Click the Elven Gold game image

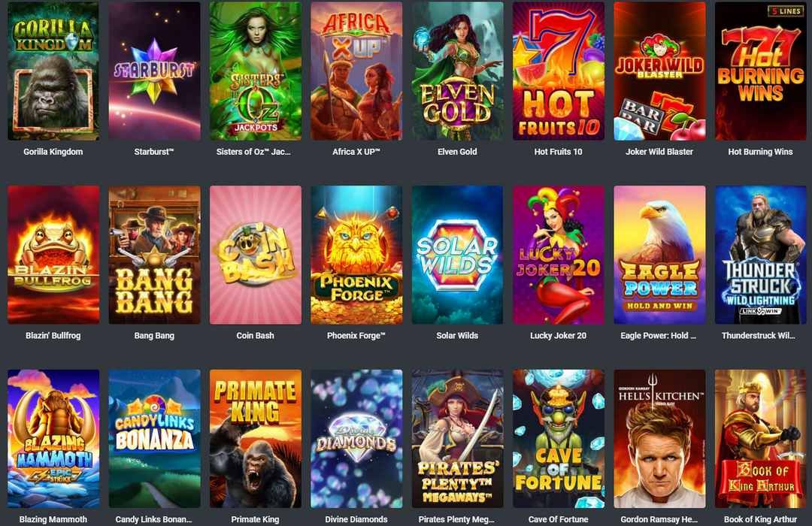[x=457, y=71]
